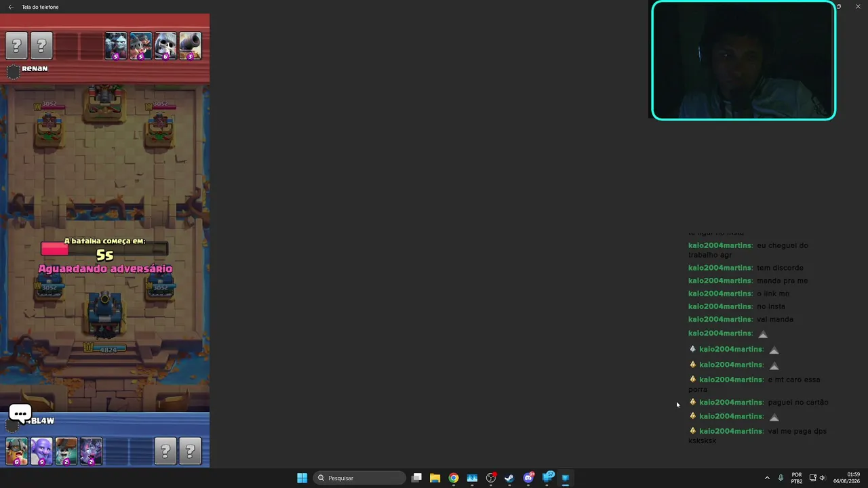Click the chat message "tem discorde"

(x=780, y=268)
